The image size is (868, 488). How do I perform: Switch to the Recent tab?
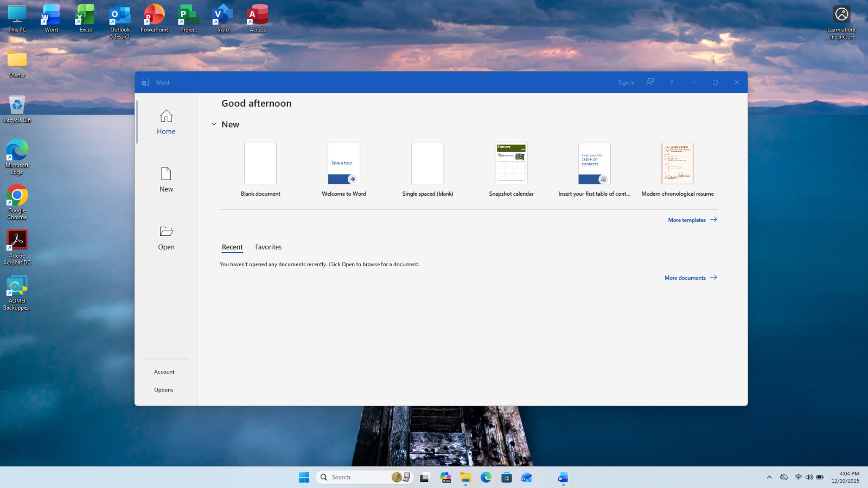[232, 247]
